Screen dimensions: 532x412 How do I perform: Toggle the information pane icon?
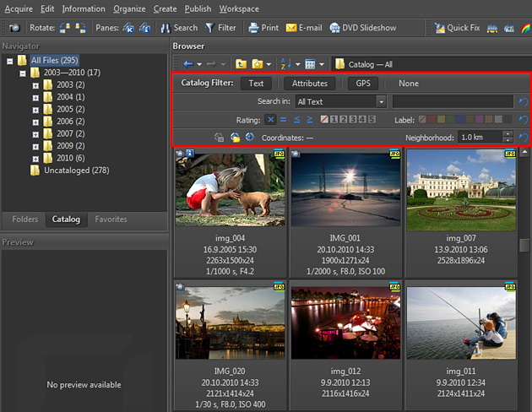coord(145,28)
